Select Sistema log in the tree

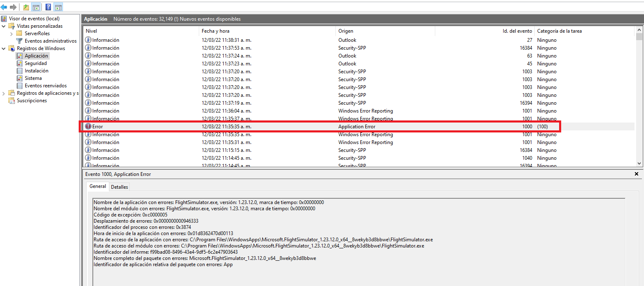tap(33, 78)
